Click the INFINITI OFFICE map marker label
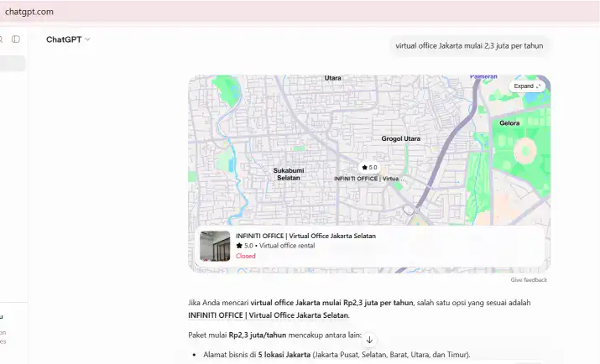 tap(368, 179)
